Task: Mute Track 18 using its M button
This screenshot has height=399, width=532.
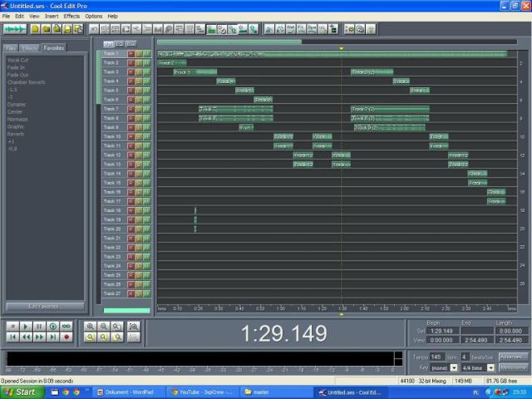Action: pos(146,210)
